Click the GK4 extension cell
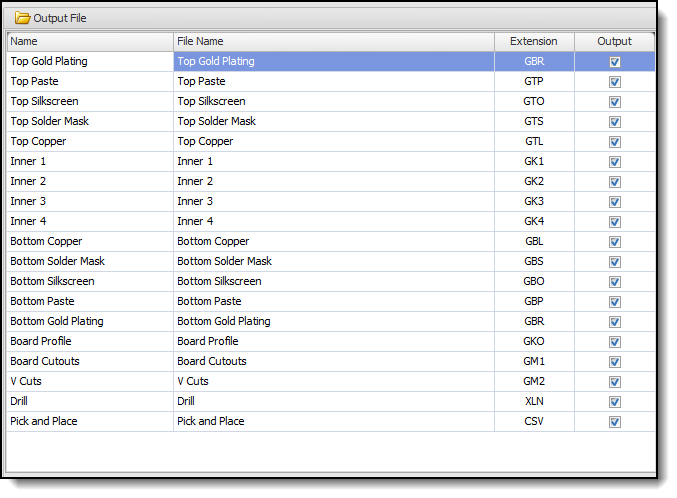 click(534, 221)
